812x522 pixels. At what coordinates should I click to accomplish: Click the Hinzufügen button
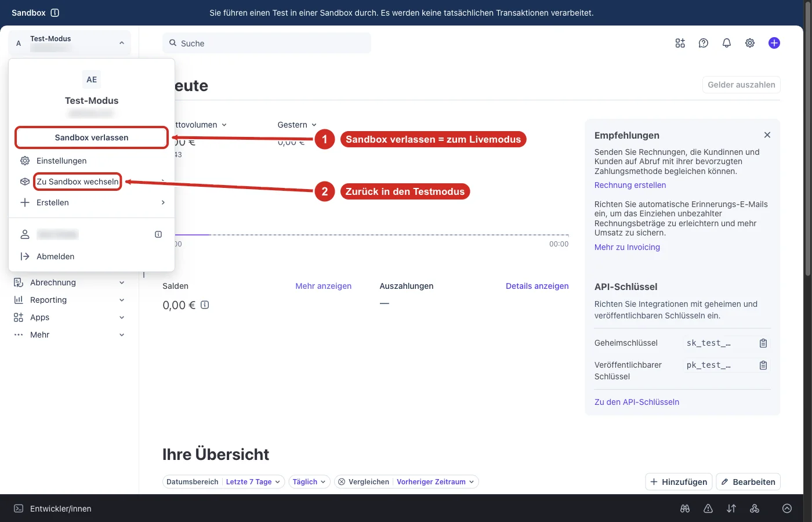coord(679,482)
